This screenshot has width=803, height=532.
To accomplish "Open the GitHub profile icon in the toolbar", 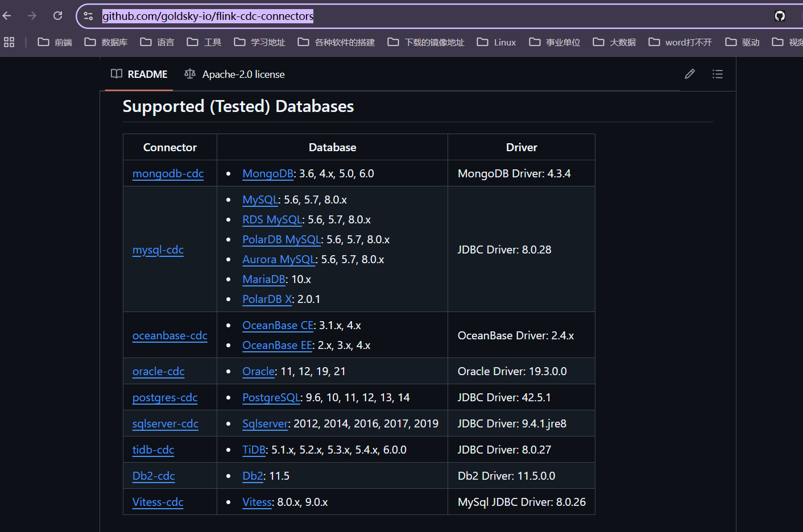I will coord(779,16).
